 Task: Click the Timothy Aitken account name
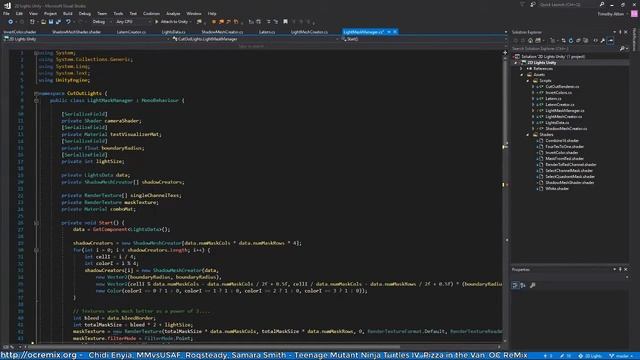click(611, 14)
